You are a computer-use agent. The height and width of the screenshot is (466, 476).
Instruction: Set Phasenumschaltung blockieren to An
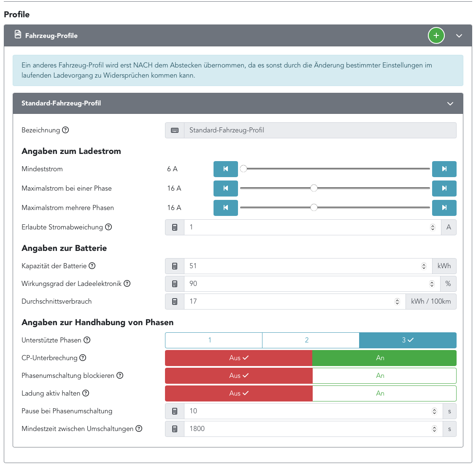(384, 376)
